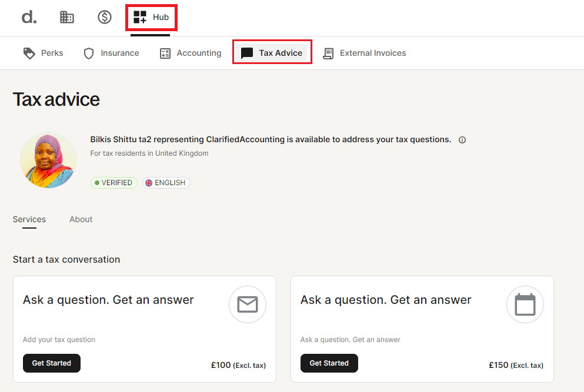Viewport: 584px width, 392px height.
Task: Click the External Invoices receipt icon
Action: click(x=328, y=53)
